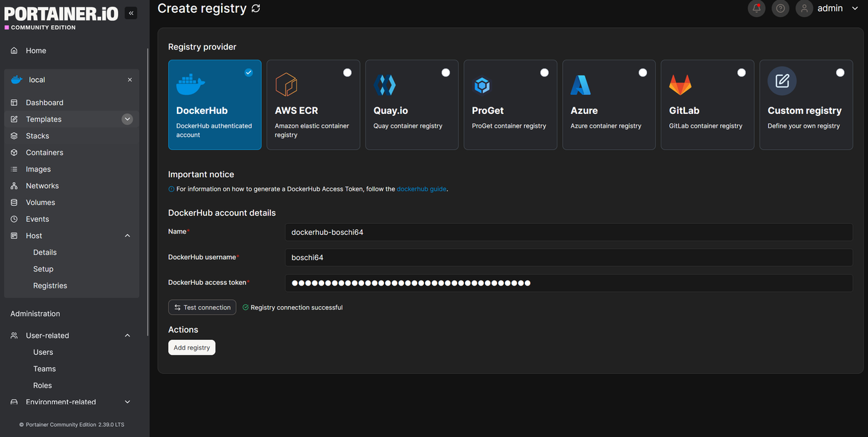Close the local environment with the x
This screenshot has width=868, height=437.
coord(130,79)
